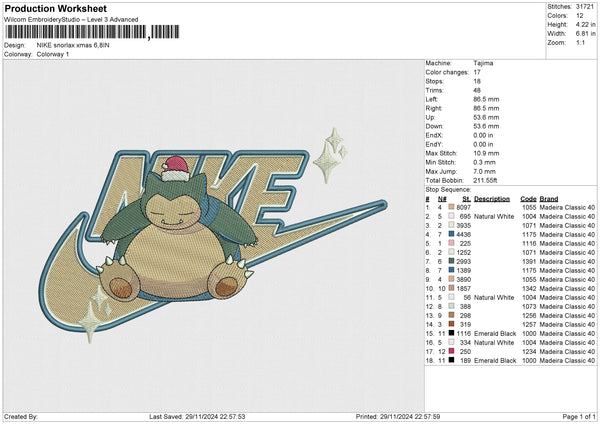
Task: Click the sparkle at lower left of design
Action: (x=94, y=316)
